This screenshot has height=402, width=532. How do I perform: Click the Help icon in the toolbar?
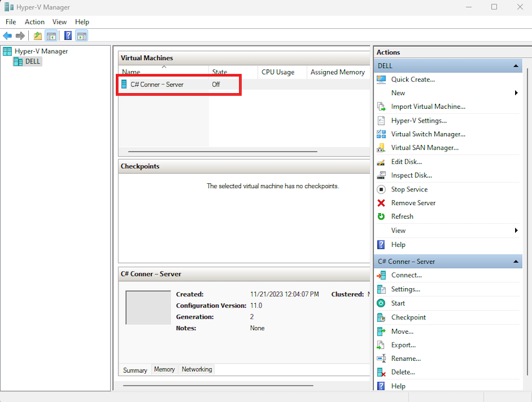(x=68, y=36)
